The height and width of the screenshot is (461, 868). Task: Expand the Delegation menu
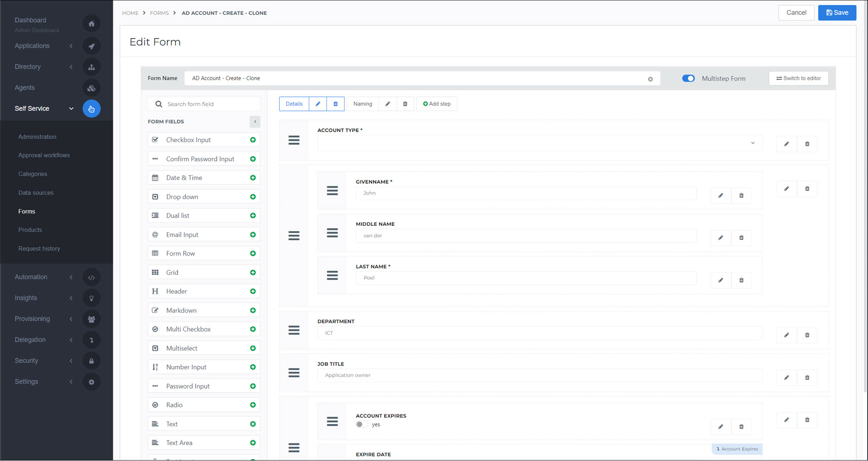(x=71, y=340)
